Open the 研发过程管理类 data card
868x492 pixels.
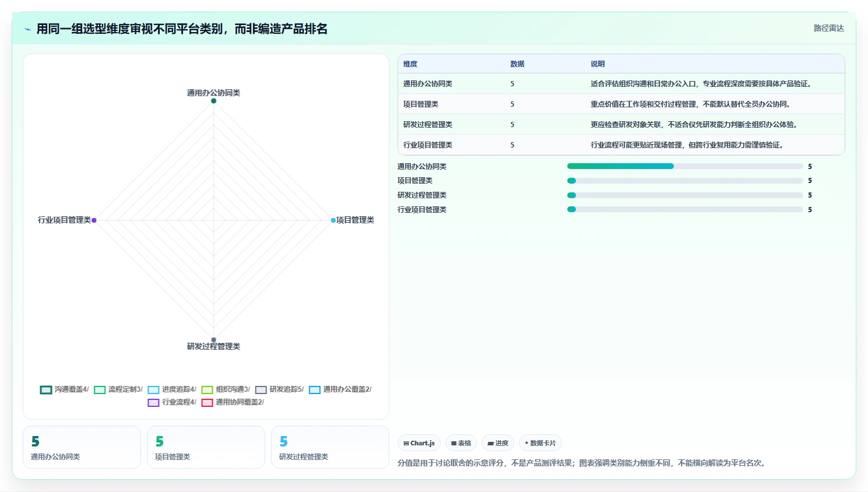[330, 447]
